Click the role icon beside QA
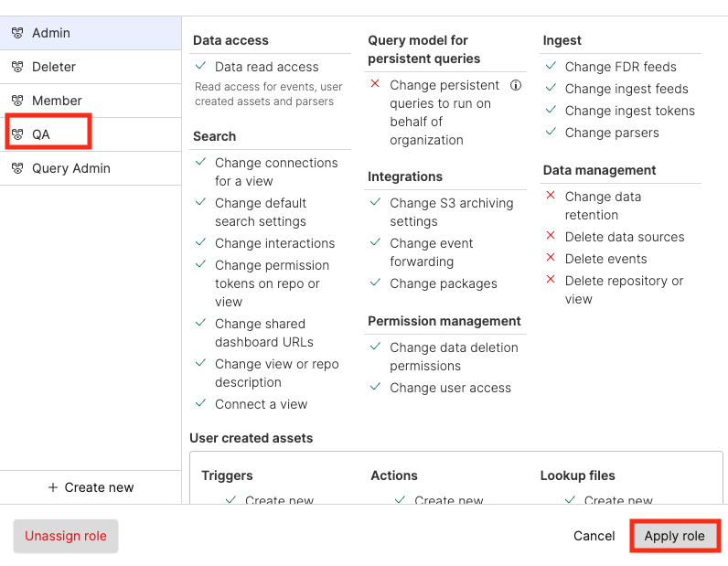Screen dimensions: 728x566 coord(16,134)
